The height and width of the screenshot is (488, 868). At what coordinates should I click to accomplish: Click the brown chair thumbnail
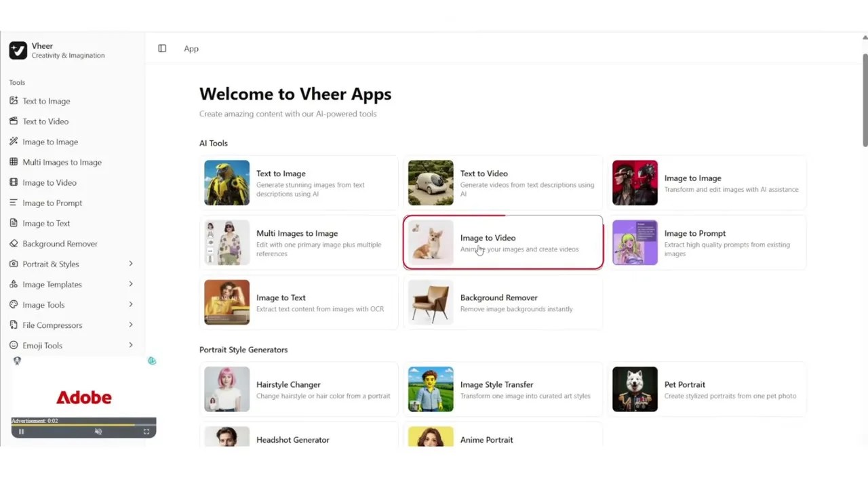click(431, 302)
